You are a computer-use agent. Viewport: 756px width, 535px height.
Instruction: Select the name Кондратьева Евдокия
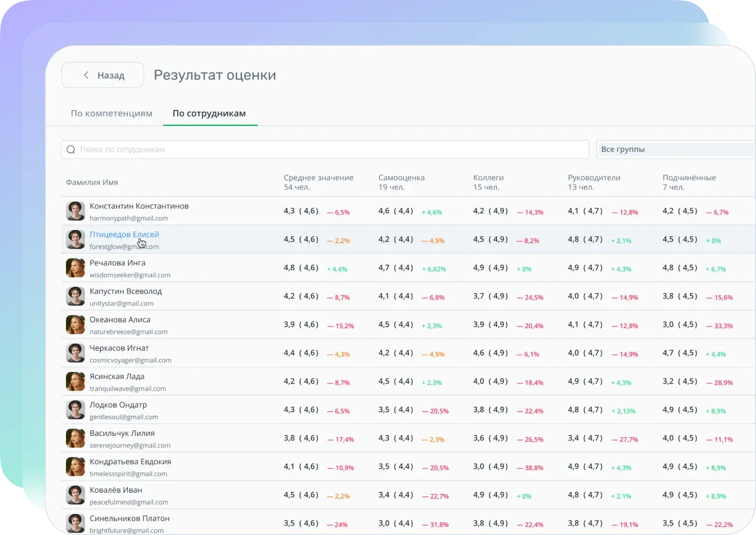[x=130, y=462]
